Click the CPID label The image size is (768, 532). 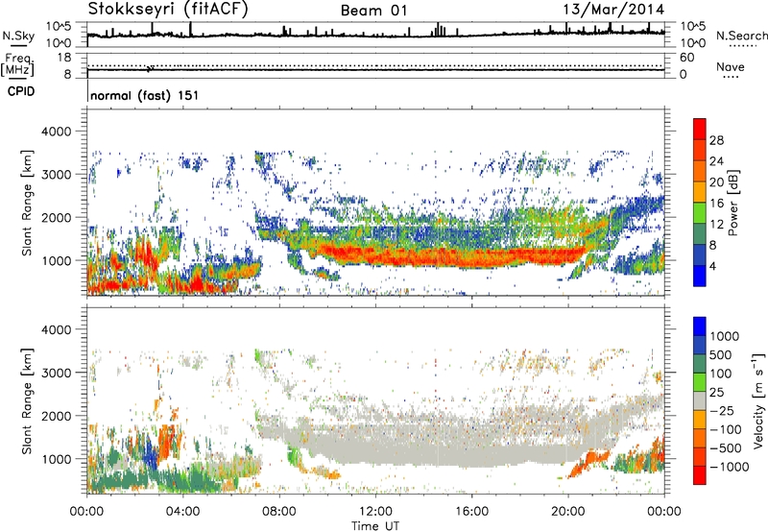coord(21,91)
